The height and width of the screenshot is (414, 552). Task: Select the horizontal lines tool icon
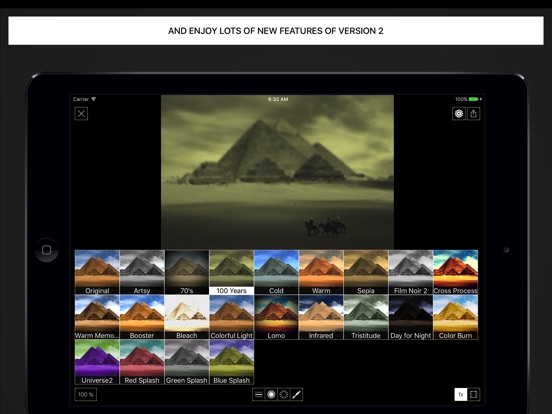tap(258, 395)
